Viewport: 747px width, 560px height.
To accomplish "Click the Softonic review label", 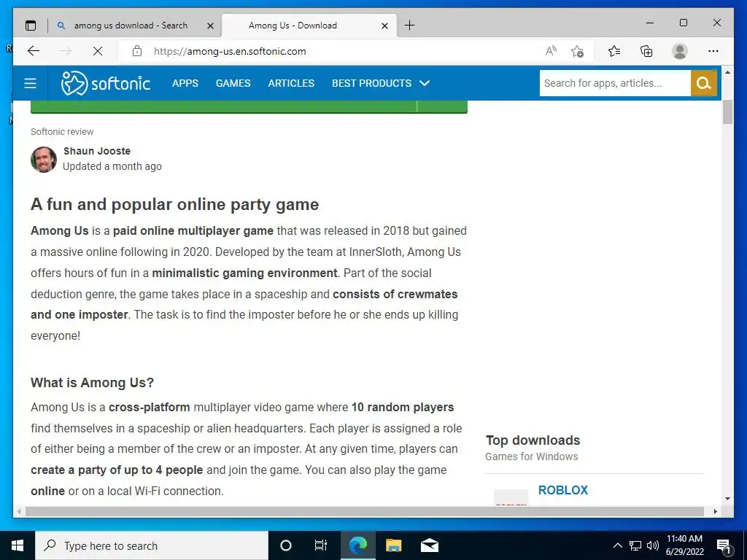I will [62, 131].
